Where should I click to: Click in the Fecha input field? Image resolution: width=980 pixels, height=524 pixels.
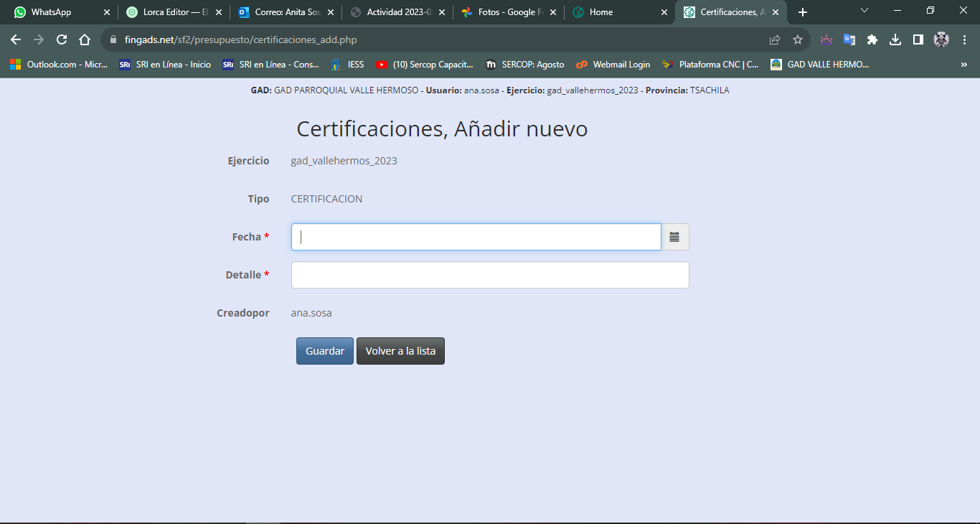pyautogui.click(x=476, y=237)
